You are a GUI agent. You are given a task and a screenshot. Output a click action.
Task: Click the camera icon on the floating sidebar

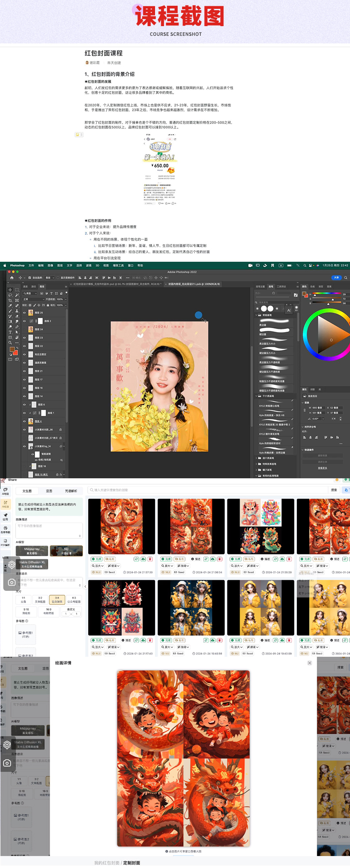click(x=12, y=582)
